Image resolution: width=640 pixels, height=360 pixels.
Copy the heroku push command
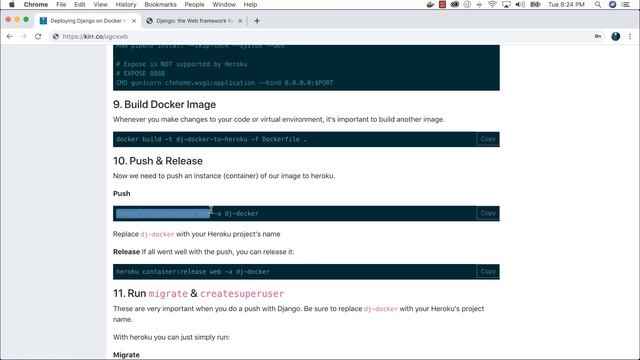click(488, 213)
